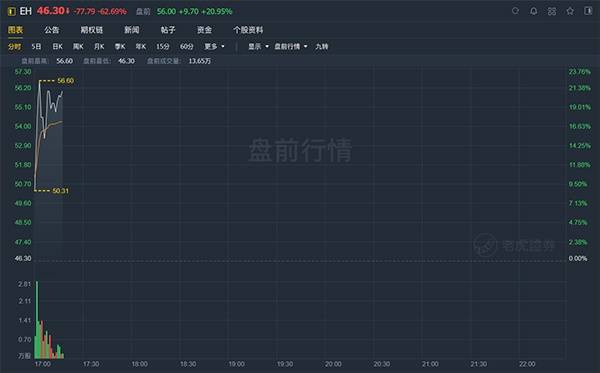
Task: Expand the 更多 timeframe dropdown
Action: tap(214, 47)
